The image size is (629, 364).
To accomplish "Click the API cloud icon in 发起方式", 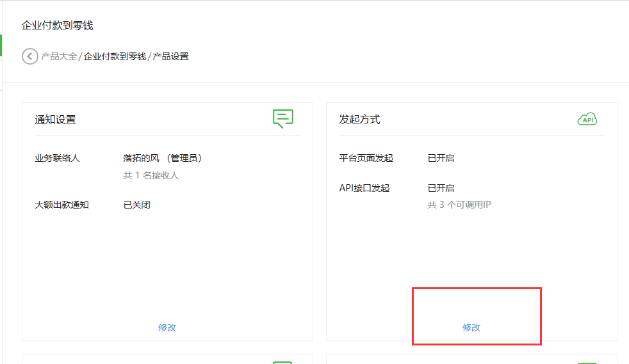I will coord(587,119).
